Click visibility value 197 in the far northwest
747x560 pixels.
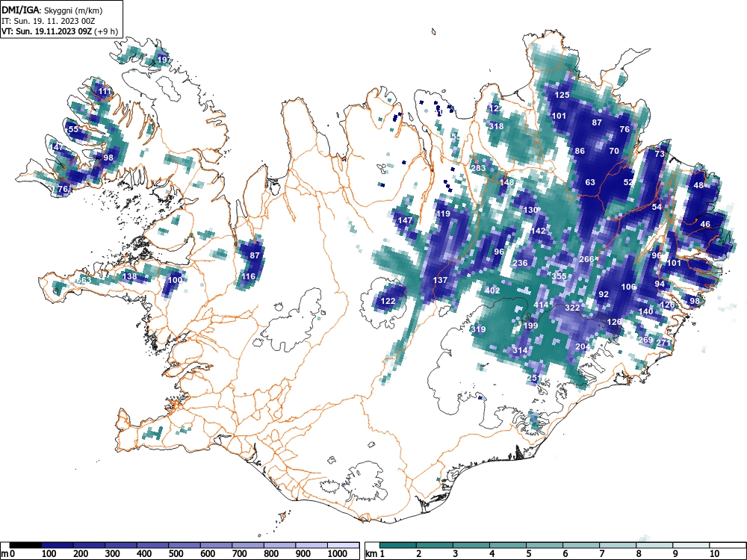(x=164, y=60)
